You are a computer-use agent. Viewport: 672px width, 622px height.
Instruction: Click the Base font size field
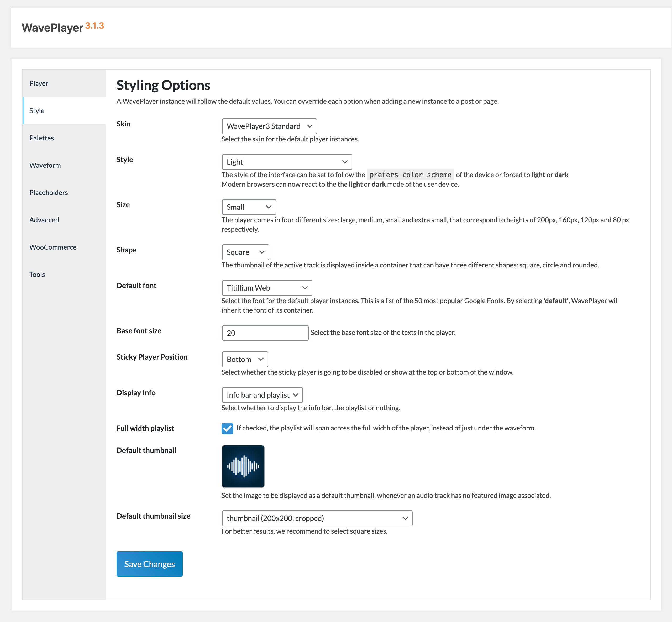(x=265, y=333)
